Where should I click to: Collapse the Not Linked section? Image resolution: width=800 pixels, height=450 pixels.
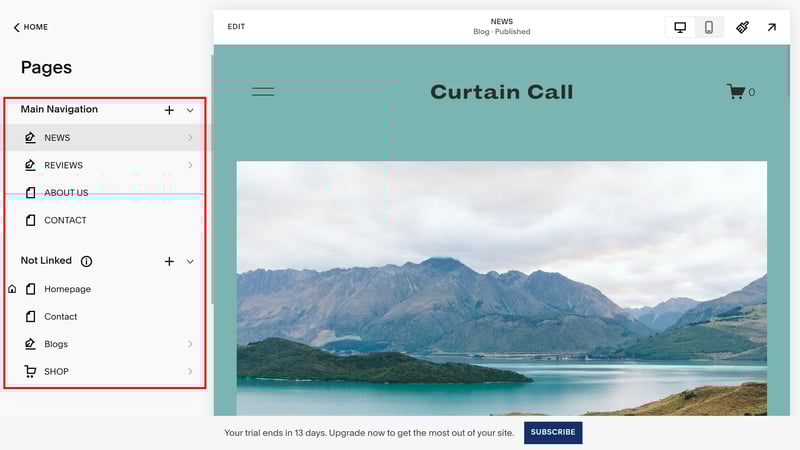(190, 261)
